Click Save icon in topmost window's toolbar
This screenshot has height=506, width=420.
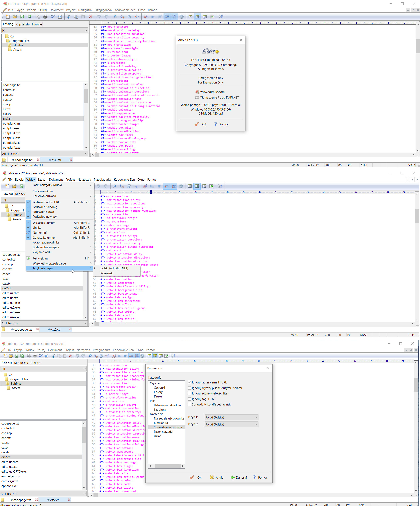coord(22,17)
